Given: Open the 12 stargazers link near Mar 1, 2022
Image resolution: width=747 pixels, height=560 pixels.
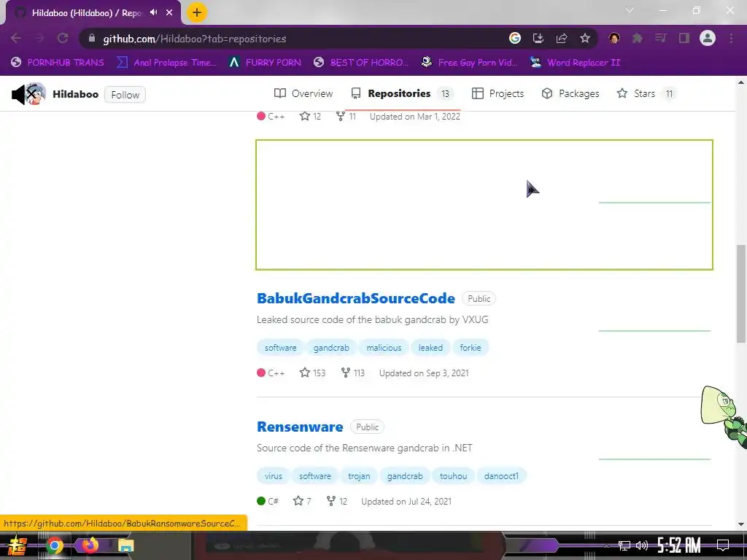Looking at the screenshot, I should [x=310, y=116].
